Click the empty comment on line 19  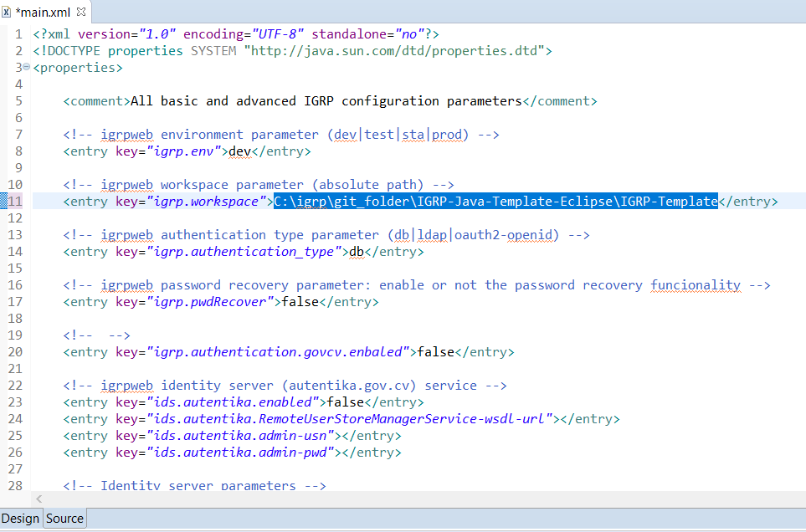tap(96, 335)
